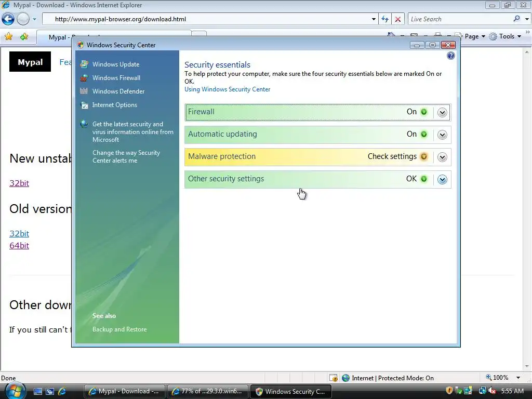Screen dimensions: 532x399
Task: Click the 32bit link under New unstable
Action: (19, 183)
